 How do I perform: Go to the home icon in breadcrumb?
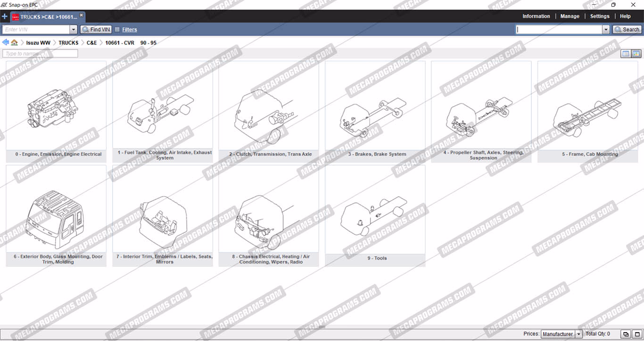click(x=14, y=42)
